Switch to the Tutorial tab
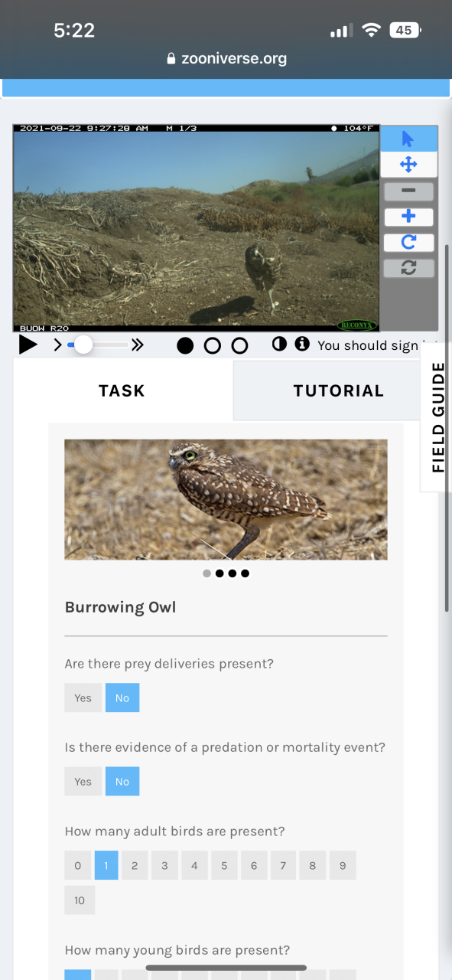The image size is (452, 980). [x=339, y=390]
